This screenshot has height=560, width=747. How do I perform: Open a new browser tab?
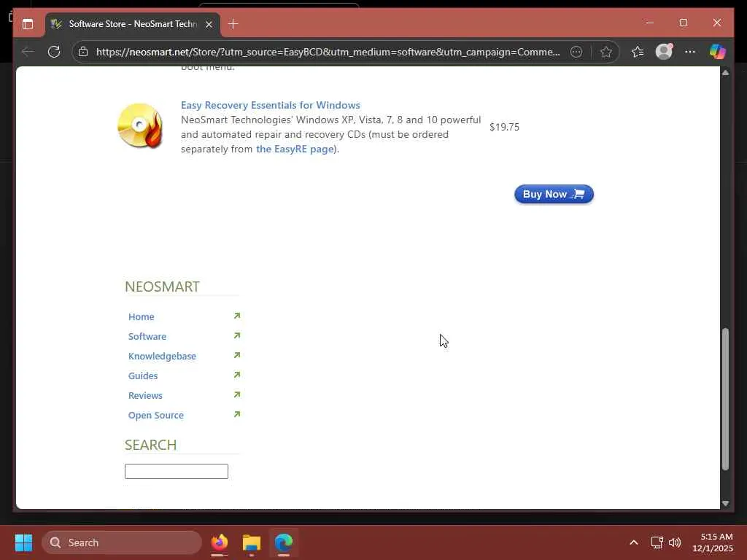233,24
